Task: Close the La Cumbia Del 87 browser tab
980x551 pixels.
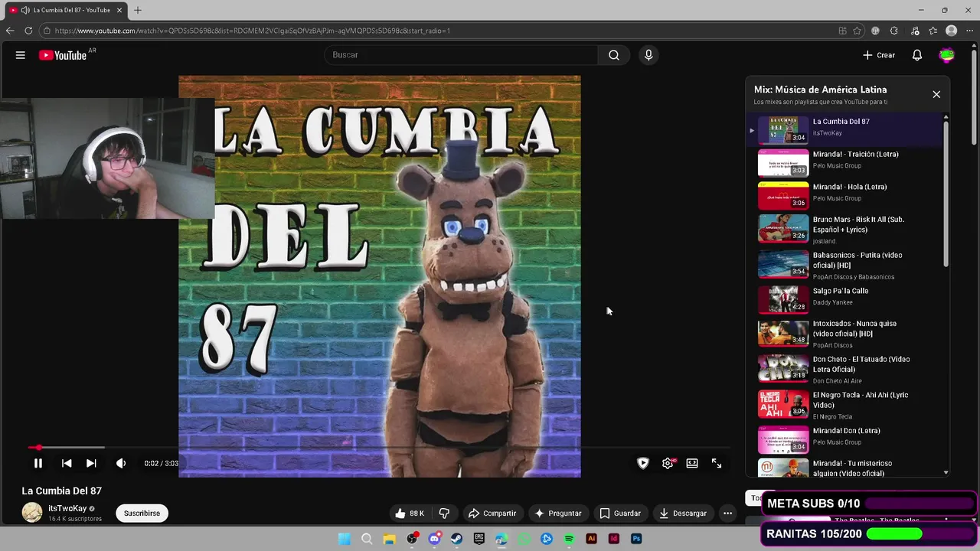Action: 119,10
